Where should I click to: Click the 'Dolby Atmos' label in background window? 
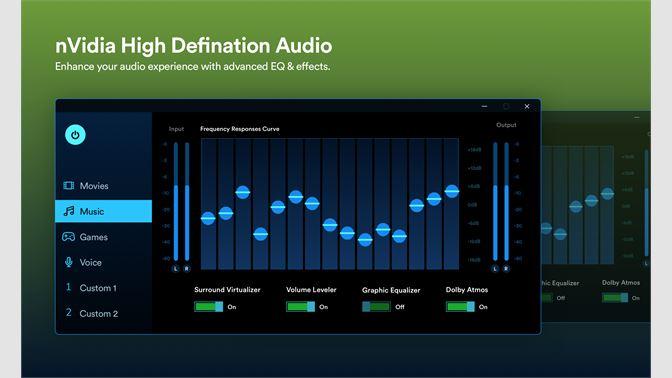[621, 282]
